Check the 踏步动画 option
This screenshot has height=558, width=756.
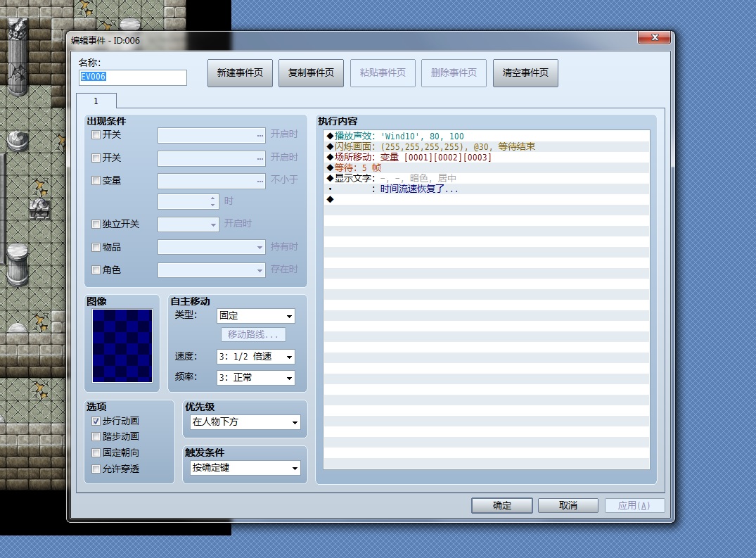(96, 437)
